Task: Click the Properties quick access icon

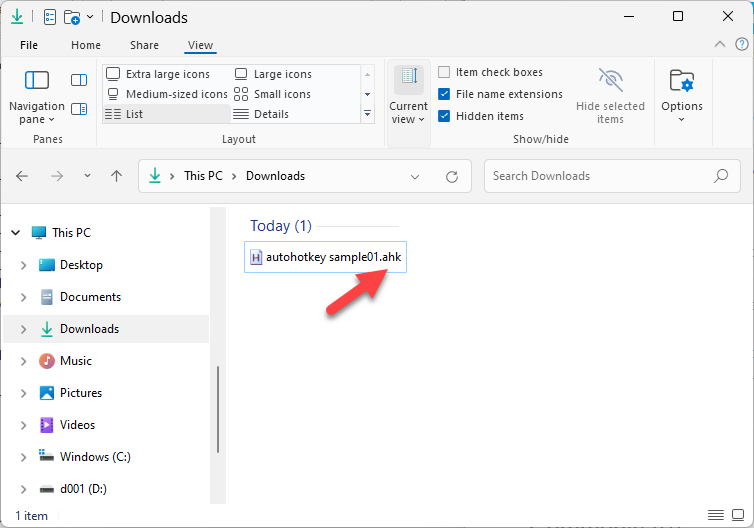Action: 50,17
